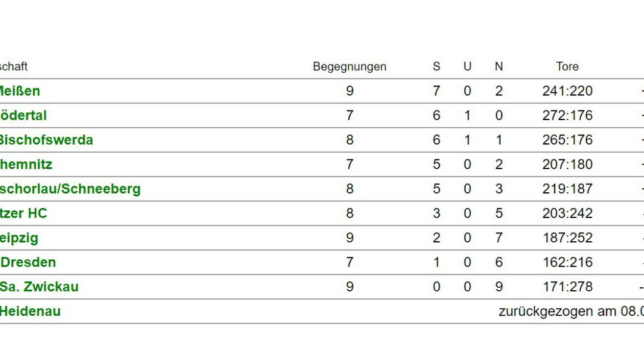Click the goals value 171:278
This screenshot has height=338, width=644.
(568, 287)
